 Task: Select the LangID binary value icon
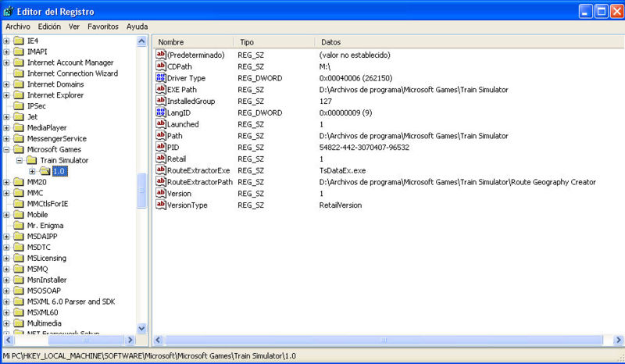pos(162,112)
